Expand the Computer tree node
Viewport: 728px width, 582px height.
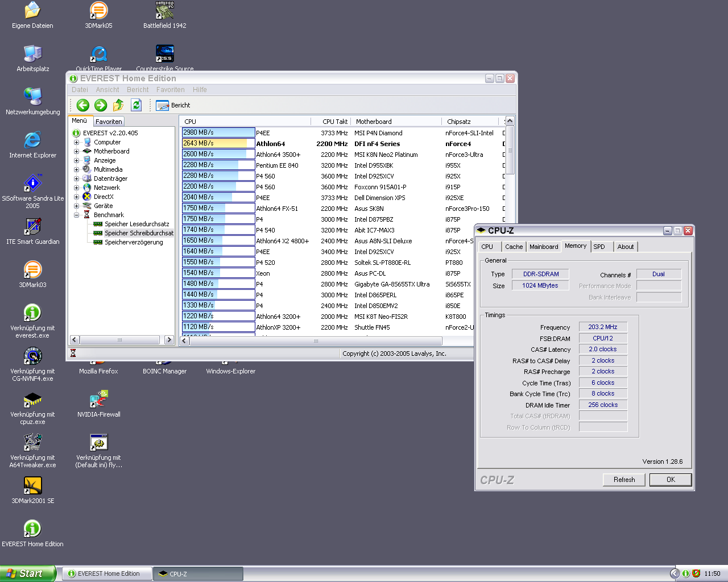pyautogui.click(x=76, y=142)
